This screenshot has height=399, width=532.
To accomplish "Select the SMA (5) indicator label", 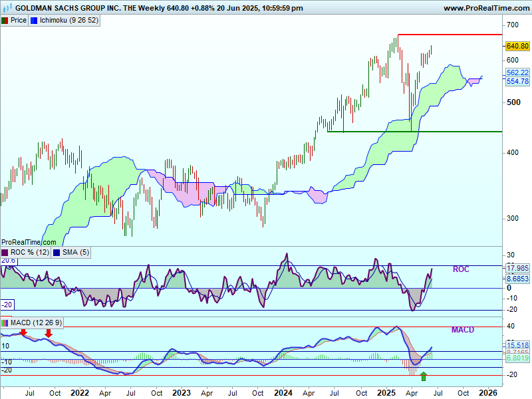I will [76, 253].
